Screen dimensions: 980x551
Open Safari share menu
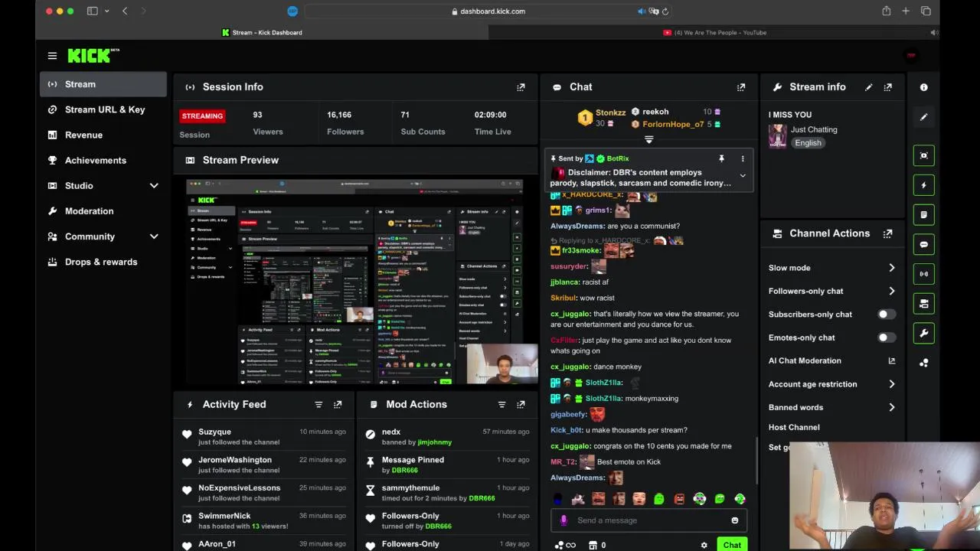[886, 11]
